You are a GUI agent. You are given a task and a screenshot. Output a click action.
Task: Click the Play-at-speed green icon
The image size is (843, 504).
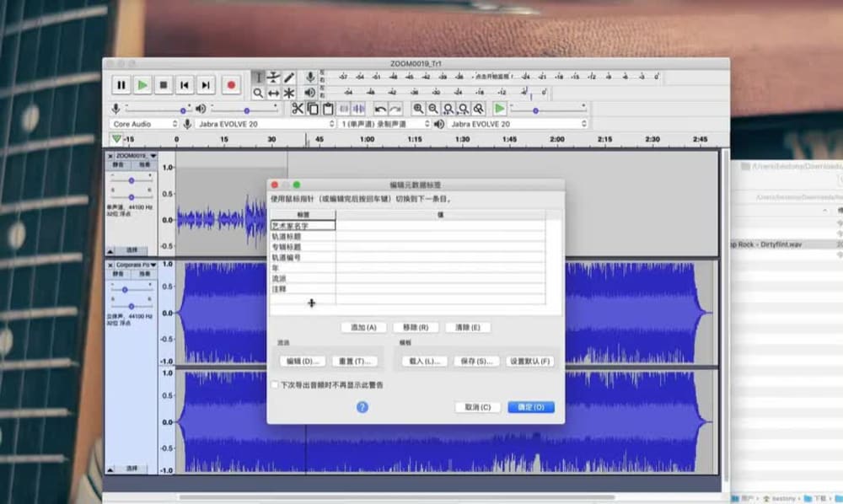click(499, 109)
